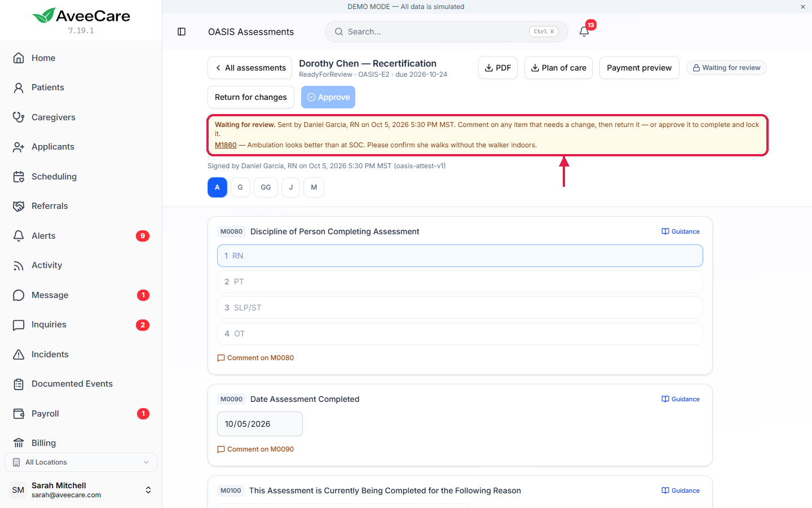The height and width of the screenshot is (508, 812).
Task: Open Guidance for M0090
Action: tap(681, 399)
